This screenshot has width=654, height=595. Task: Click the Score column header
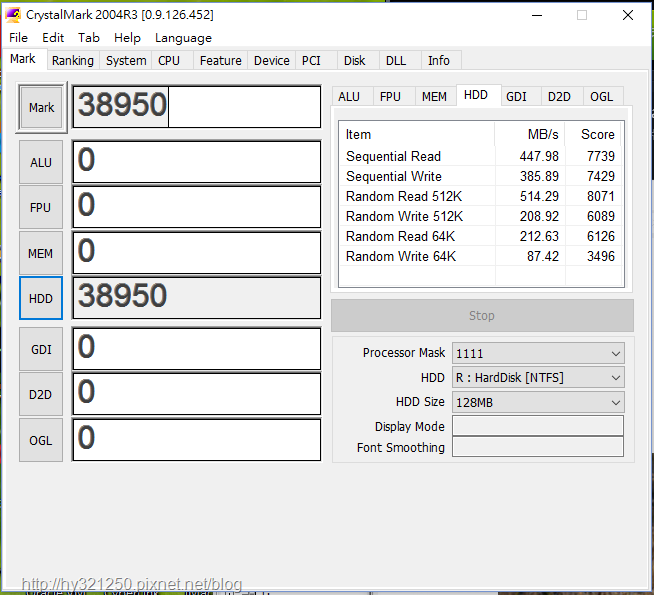(x=593, y=134)
